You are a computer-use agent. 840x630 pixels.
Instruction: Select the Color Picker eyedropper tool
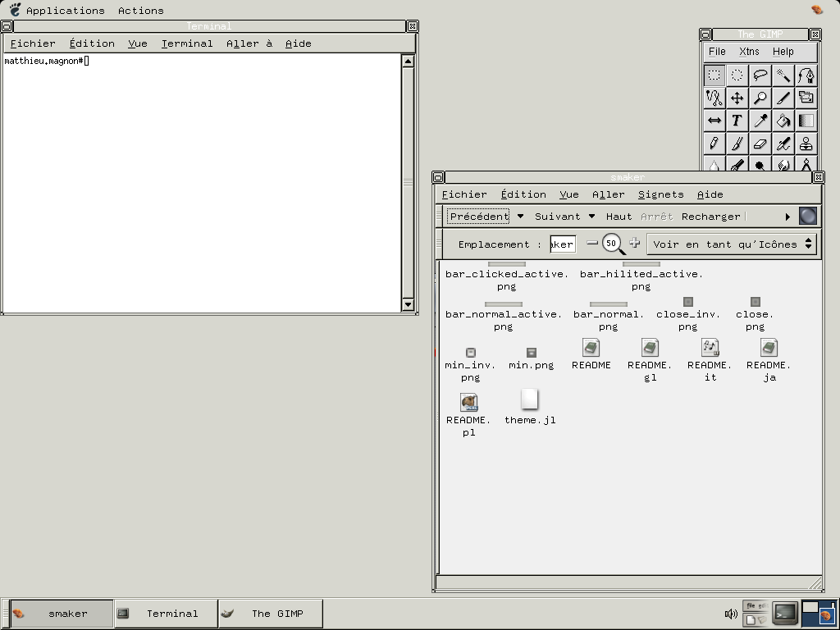(760, 121)
